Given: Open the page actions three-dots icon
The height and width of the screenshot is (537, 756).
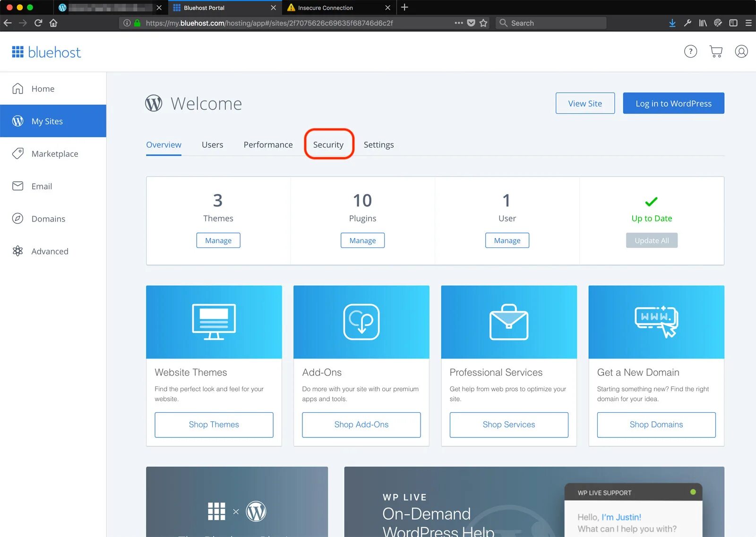Looking at the screenshot, I should (458, 23).
